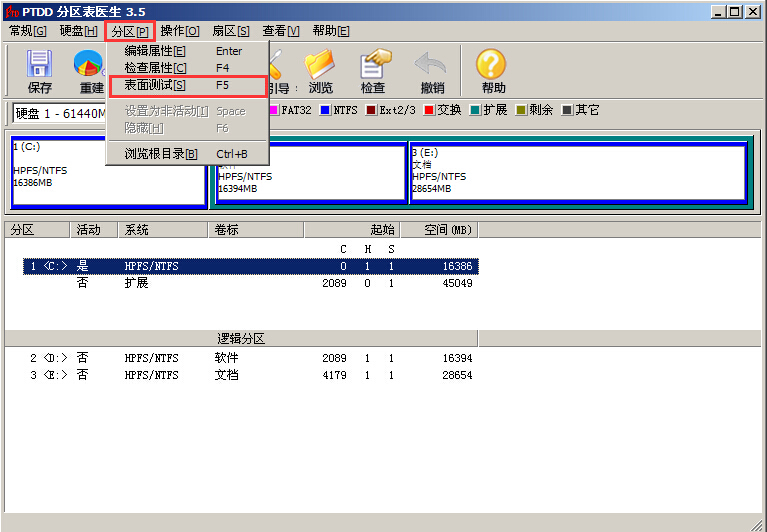Click the blue NTFS legend color swatch
The width and height of the screenshot is (767, 532).
click(x=325, y=110)
